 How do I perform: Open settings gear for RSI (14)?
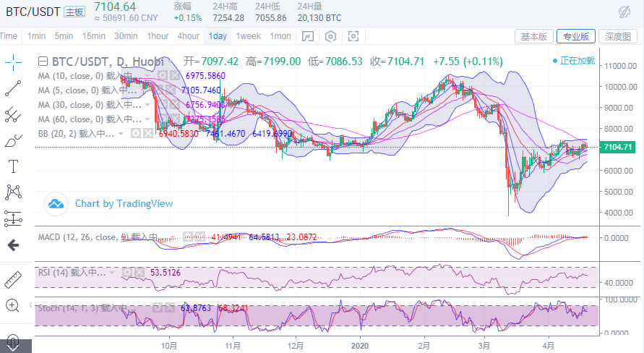[x=127, y=272]
